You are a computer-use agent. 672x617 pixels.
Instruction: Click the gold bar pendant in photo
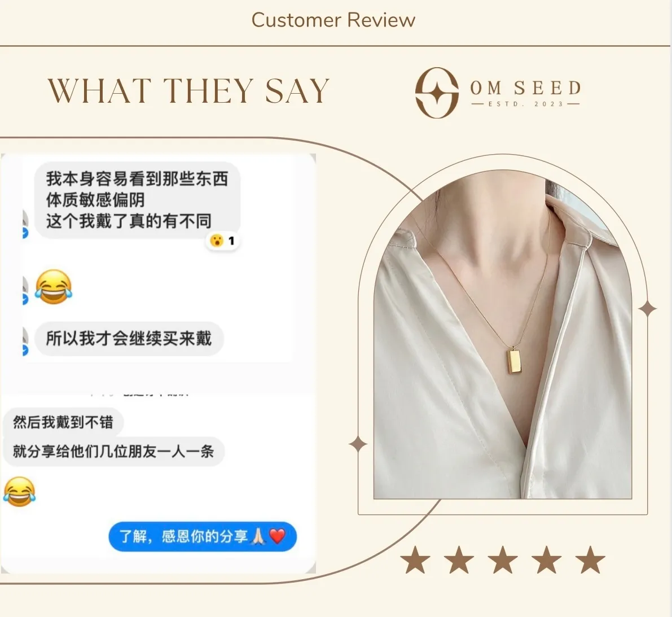pyautogui.click(x=513, y=361)
